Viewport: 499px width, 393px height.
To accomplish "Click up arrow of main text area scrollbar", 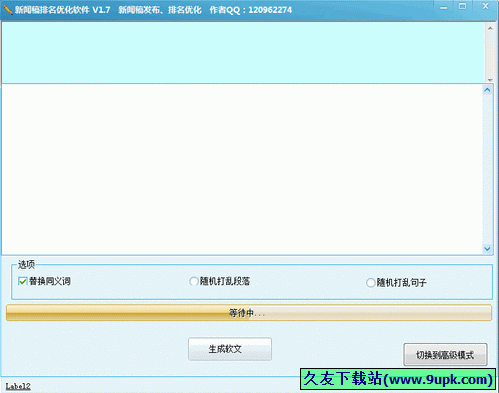I will point(487,90).
